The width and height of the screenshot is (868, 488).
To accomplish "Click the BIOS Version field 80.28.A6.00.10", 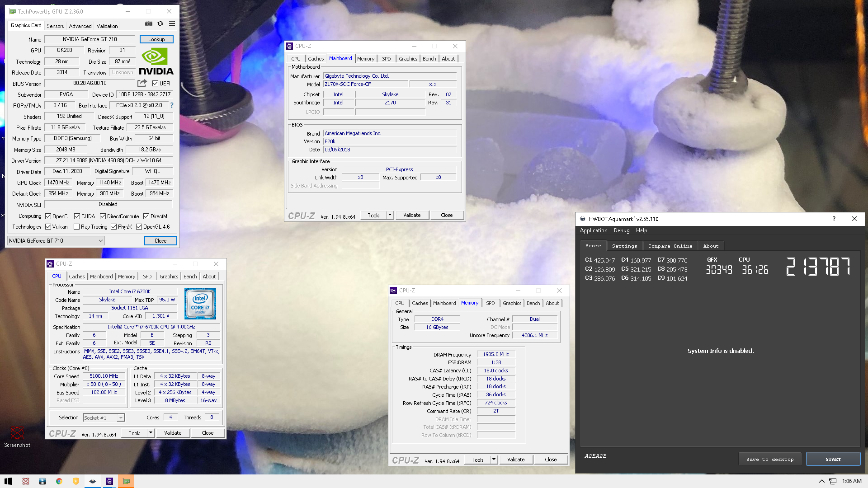I will (90, 83).
